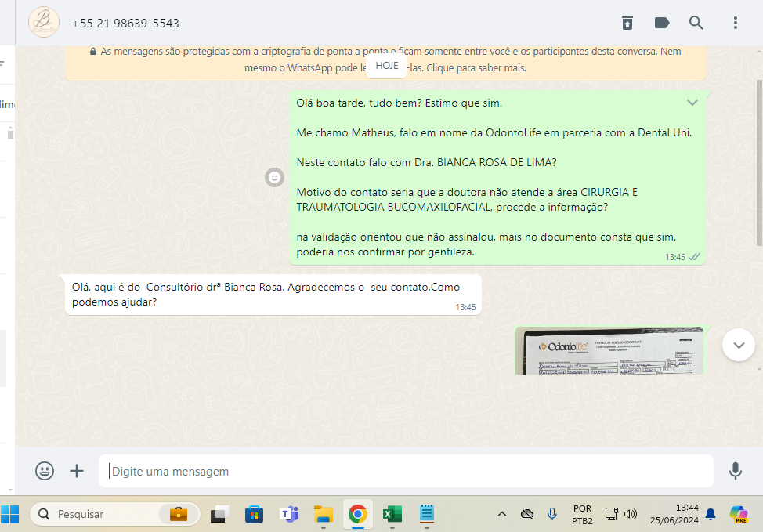The width and height of the screenshot is (763, 532).
Task: Click the label tag icon in header
Action: (x=662, y=23)
